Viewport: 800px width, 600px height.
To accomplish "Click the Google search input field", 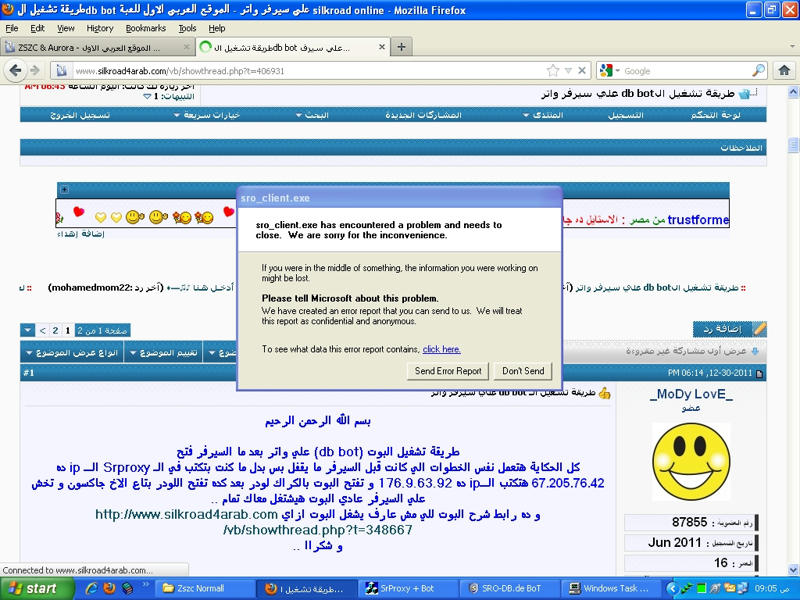I will tap(686, 71).
